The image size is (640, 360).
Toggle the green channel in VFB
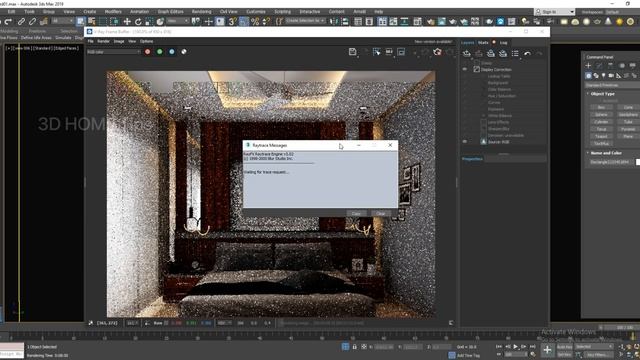(160, 52)
